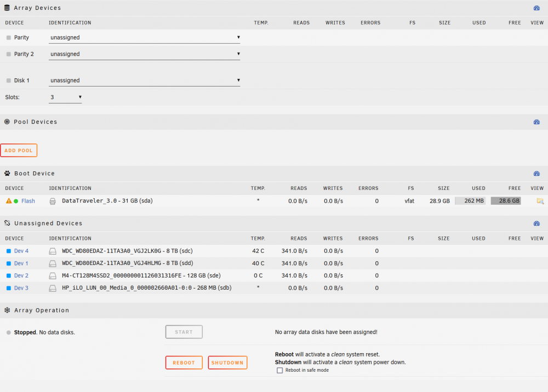This screenshot has width=548, height=392.
Task: Click the grey Stopped status indicator
Action: coord(9,333)
